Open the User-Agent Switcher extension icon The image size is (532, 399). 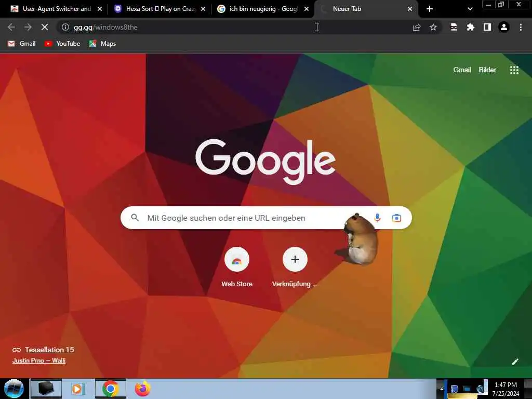pos(454,27)
